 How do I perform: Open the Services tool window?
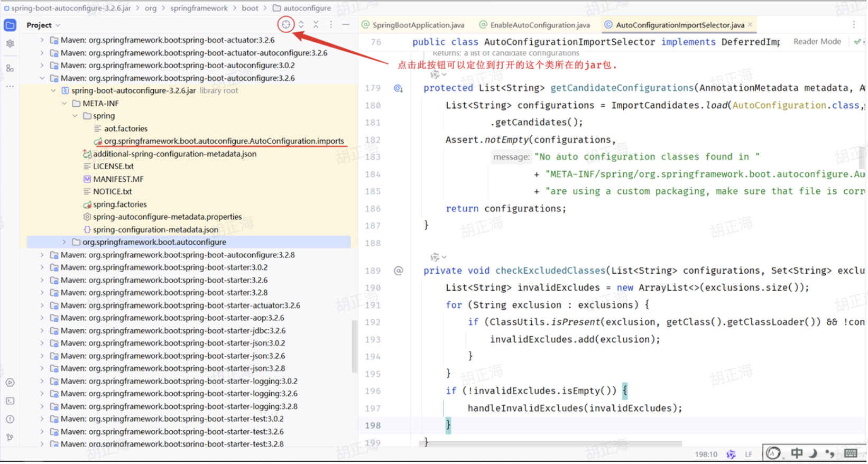coord(10,383)
